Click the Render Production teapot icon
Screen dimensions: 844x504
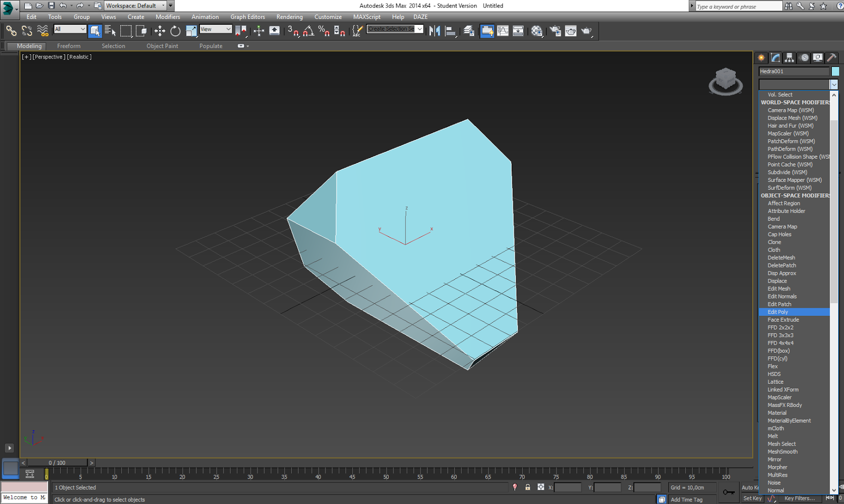pyautogui.click(x=587, y=31)
